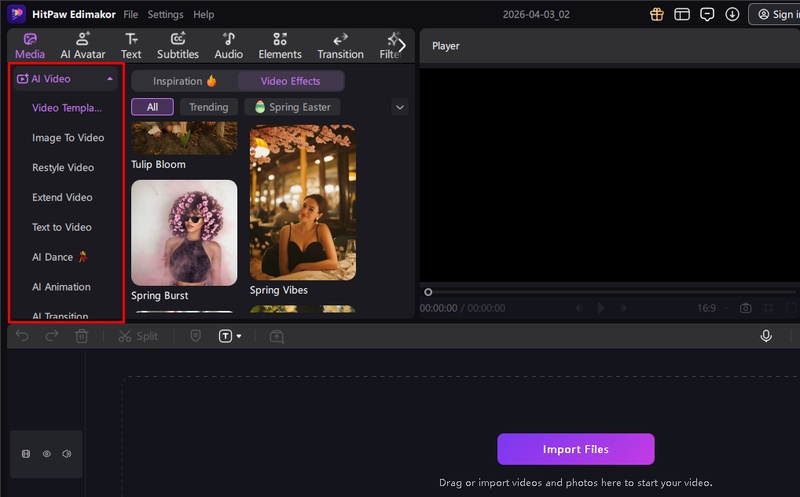Mute the timeline track audio
Image resolution: width=800 pixels, height=497 pixels.
coord(66,454)
